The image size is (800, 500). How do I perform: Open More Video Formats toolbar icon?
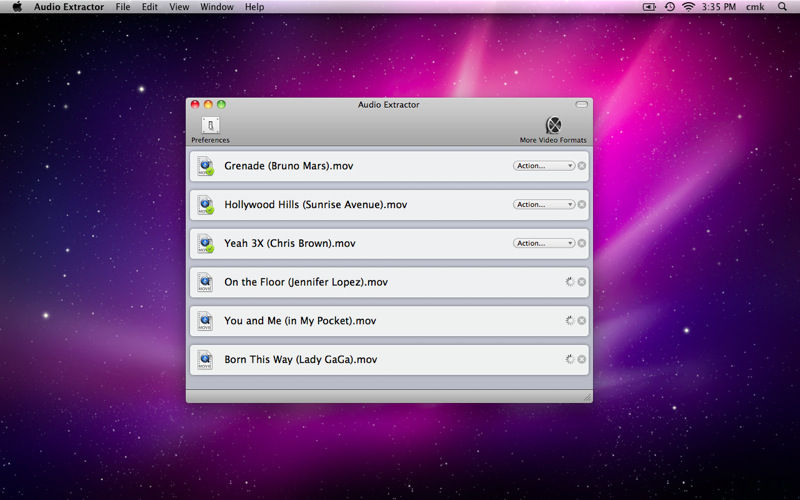[553, 125]
